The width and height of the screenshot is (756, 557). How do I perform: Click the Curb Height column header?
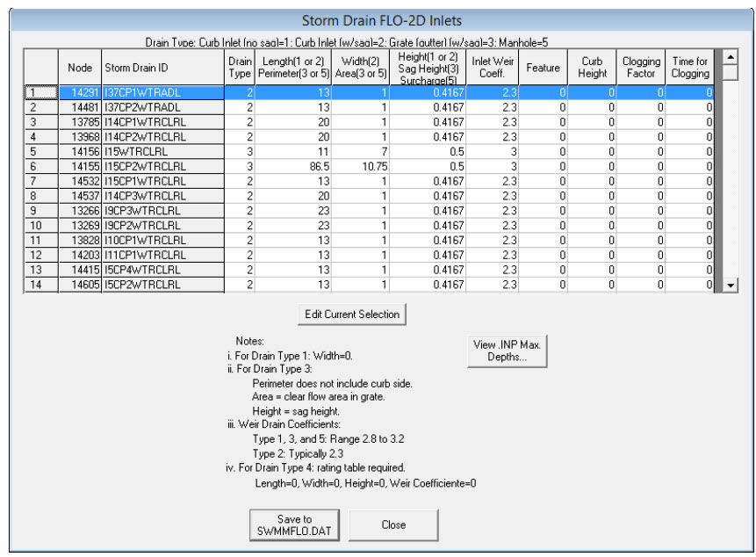pos(592,68)
